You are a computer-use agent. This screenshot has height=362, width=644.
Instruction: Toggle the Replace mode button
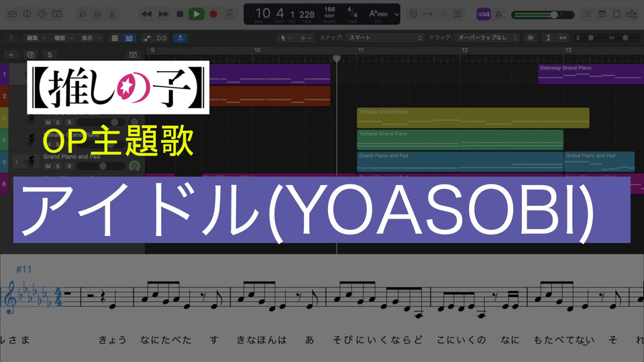tap(413, 14)
